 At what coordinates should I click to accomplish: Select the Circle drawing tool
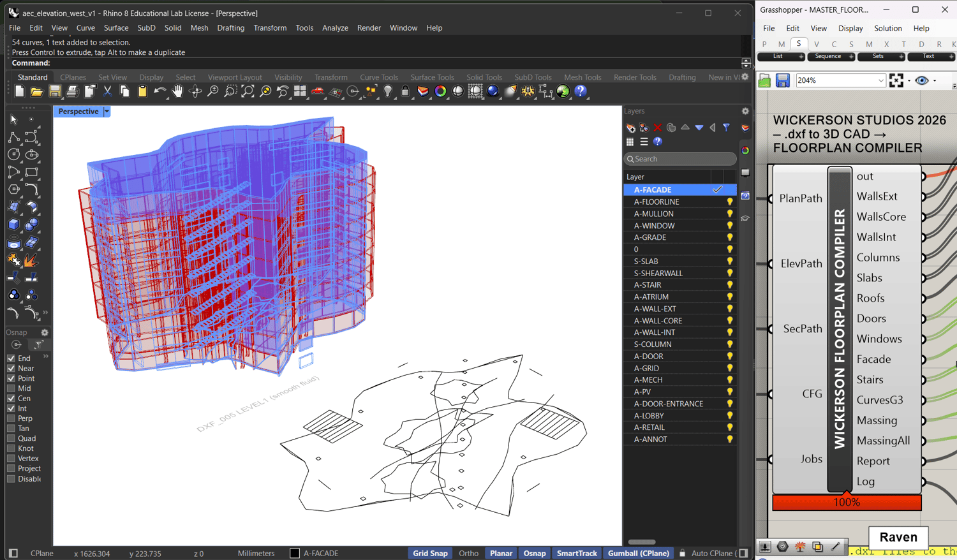point(13,154)
